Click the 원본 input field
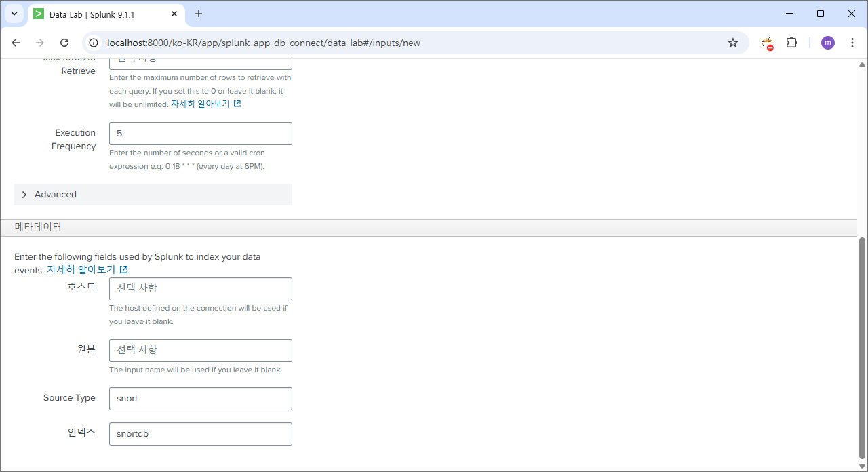The width and height of the screenshot is (868, 472). (201, 351)
